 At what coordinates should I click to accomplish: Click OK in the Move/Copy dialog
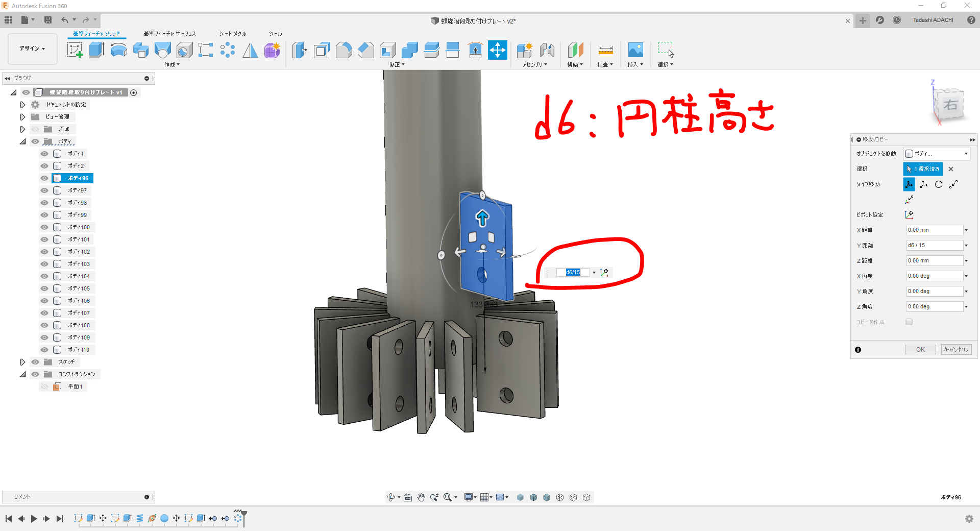pos(920,350)
